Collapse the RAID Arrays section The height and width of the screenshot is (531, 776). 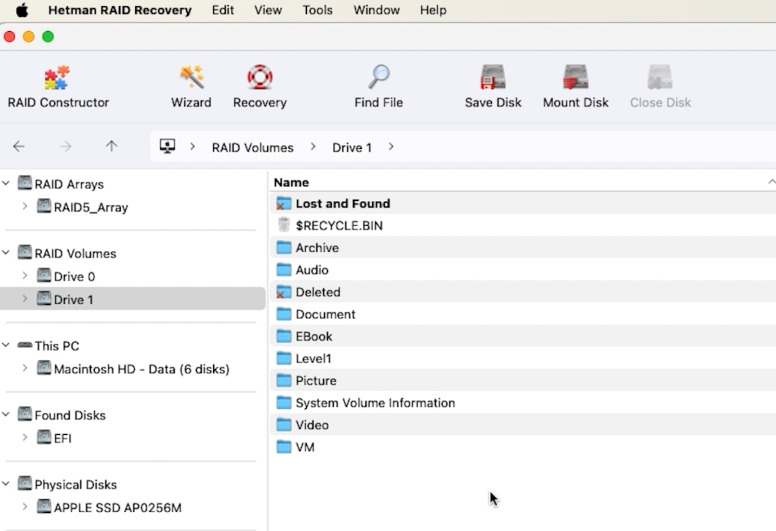click(6, 184)
